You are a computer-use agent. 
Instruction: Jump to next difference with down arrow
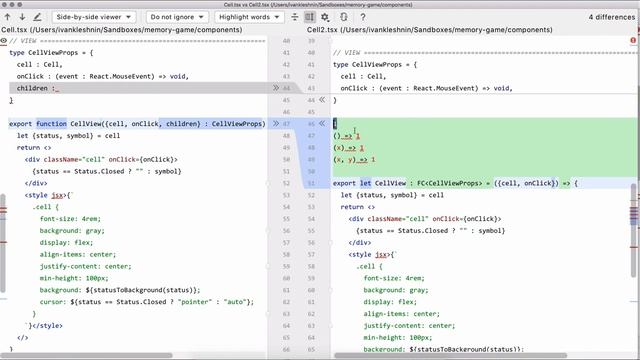pyautogui.click(x=22, y=17)
